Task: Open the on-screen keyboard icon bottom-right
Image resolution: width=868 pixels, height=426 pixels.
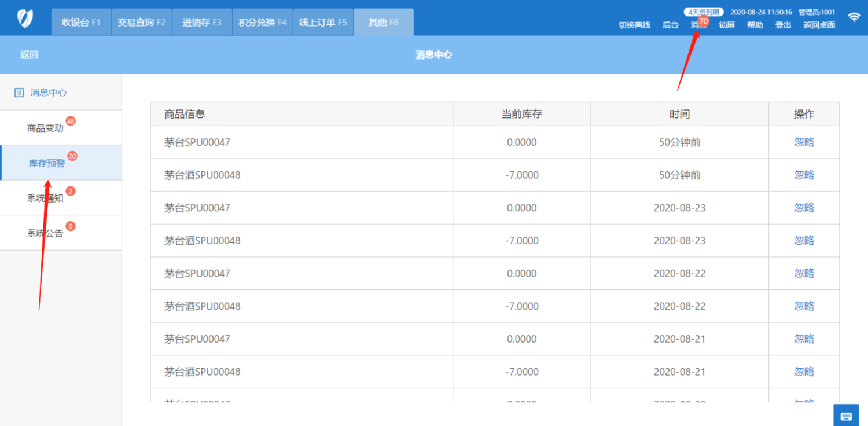Action: point(846,415)
